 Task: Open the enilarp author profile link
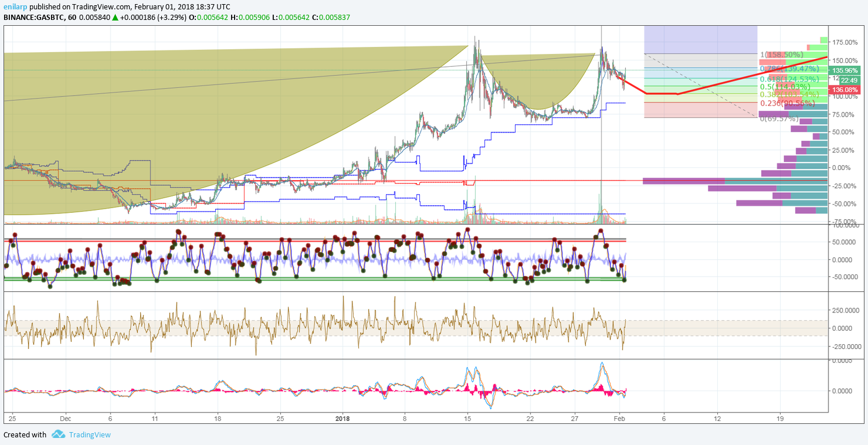(x=15, y=7)
